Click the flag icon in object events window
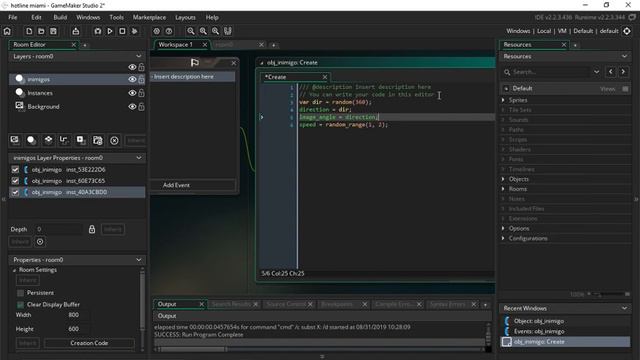 [195, 62]
